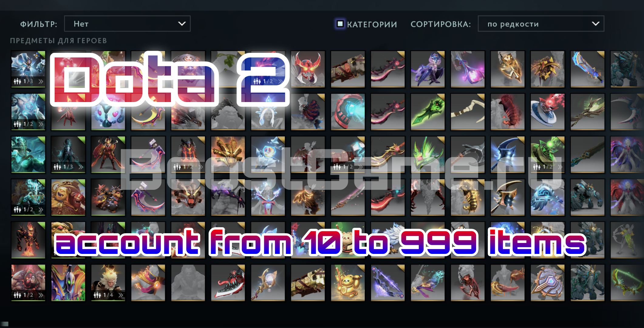Select the red demon mask item
Screen dimensions: 644x328
click(308, 69)
